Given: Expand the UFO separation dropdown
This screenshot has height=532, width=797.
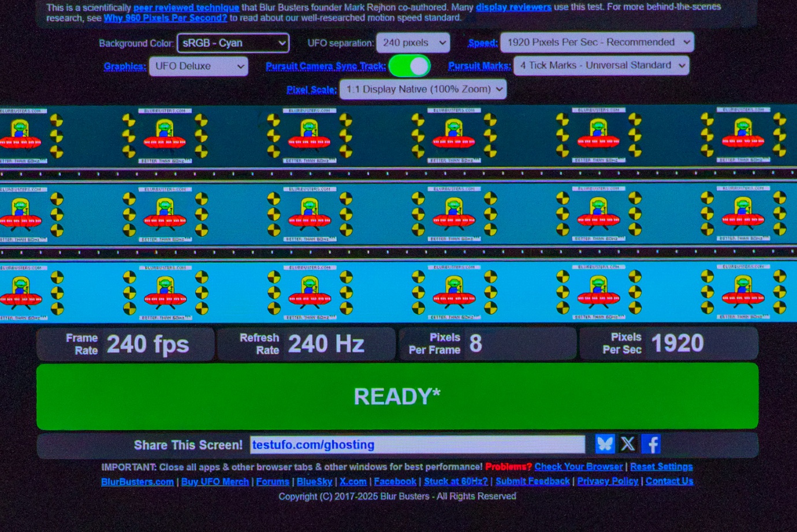Looking at the screenshot, I should 413,43.
